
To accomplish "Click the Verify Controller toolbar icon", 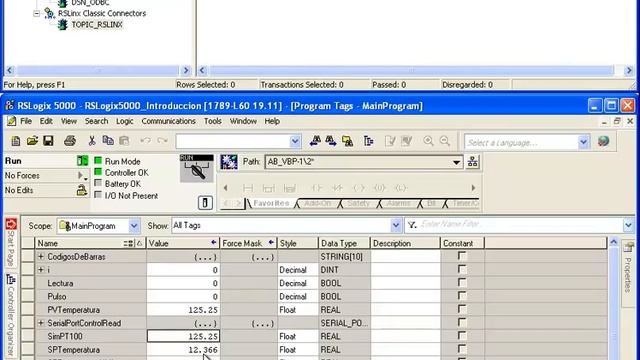I will (407, 141).
